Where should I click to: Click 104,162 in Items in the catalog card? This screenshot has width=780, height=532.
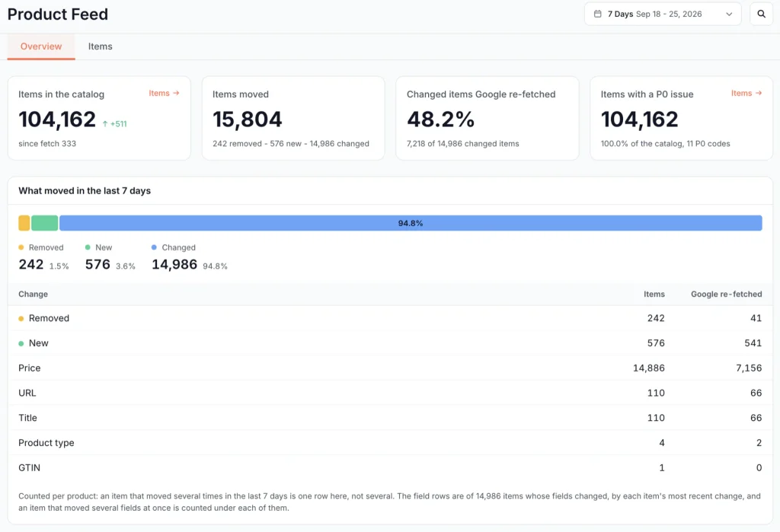[57, 119]
